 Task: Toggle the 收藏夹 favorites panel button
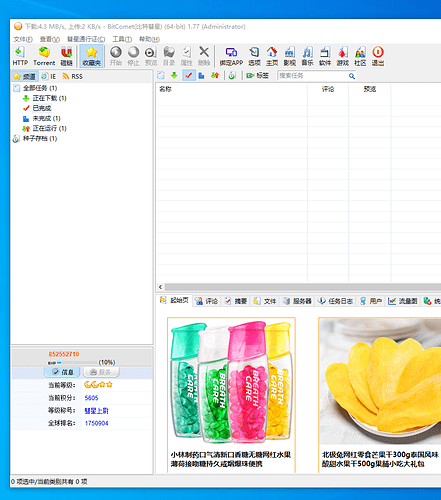(92, 56)
